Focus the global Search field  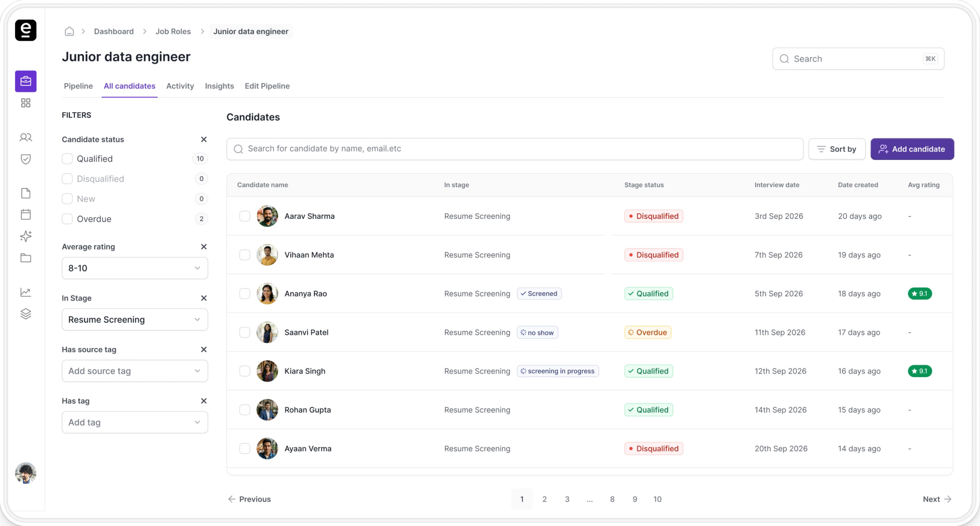coord(858,59)
